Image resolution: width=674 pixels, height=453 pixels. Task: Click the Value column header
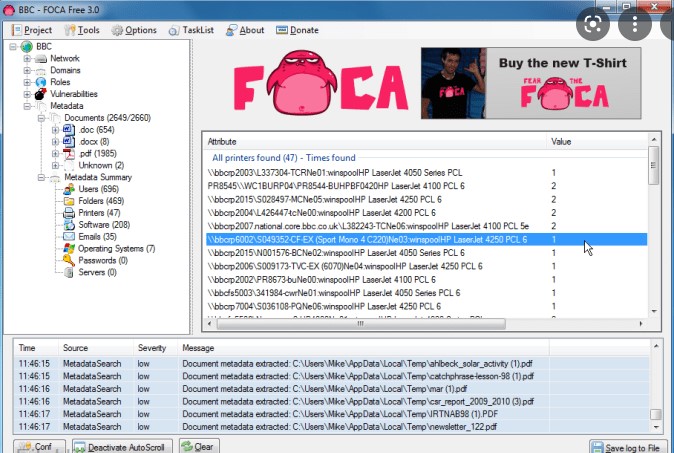pos(597,141)
